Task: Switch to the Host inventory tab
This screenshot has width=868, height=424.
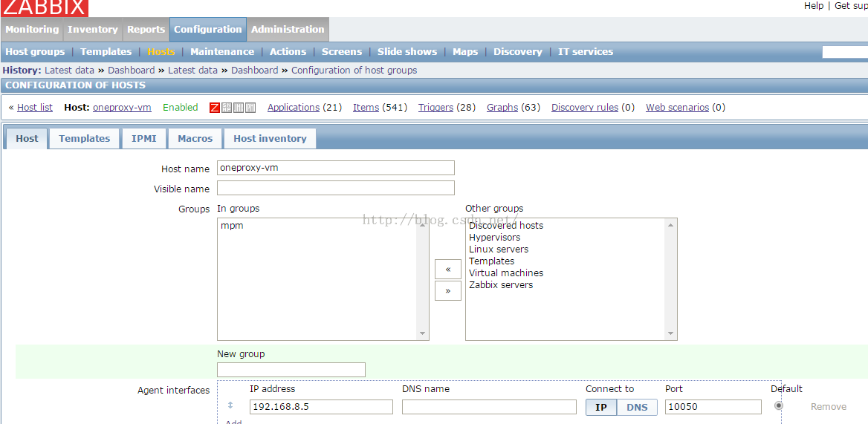Action: (x=270, y=138)
